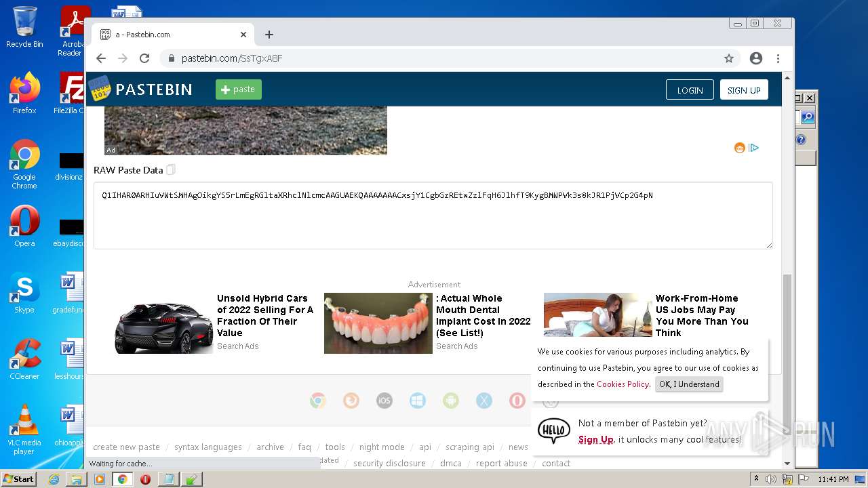
Task: Click the Skype desktop shortcut
Action: coord(24,293)
